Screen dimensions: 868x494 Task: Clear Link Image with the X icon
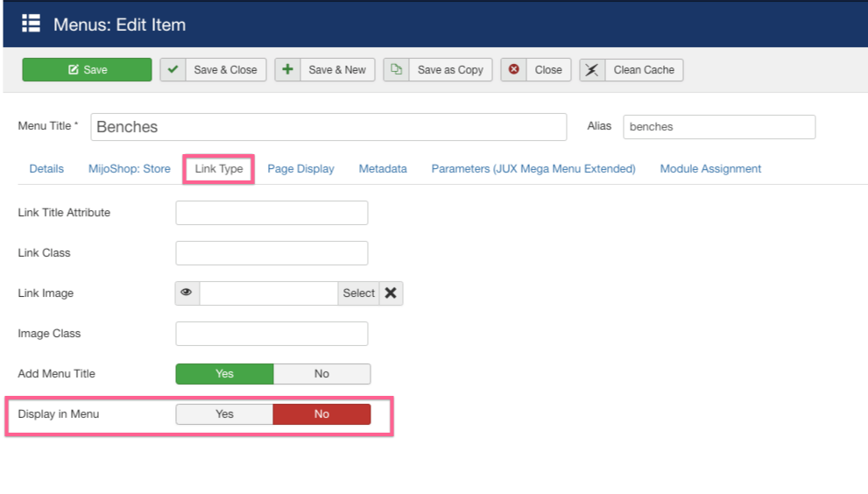coord(391,293)
